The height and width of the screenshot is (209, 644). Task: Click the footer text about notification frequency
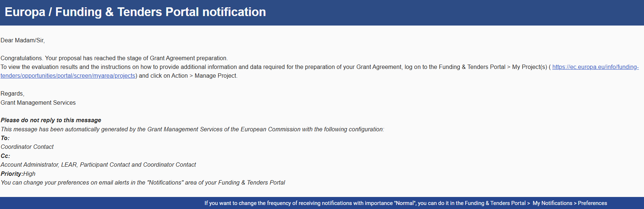click(x=406, y=203)
